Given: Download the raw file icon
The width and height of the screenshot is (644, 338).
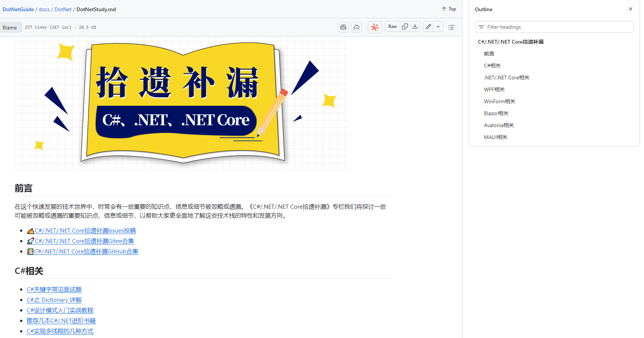Looking at the screenshot, I should [415, 26].
